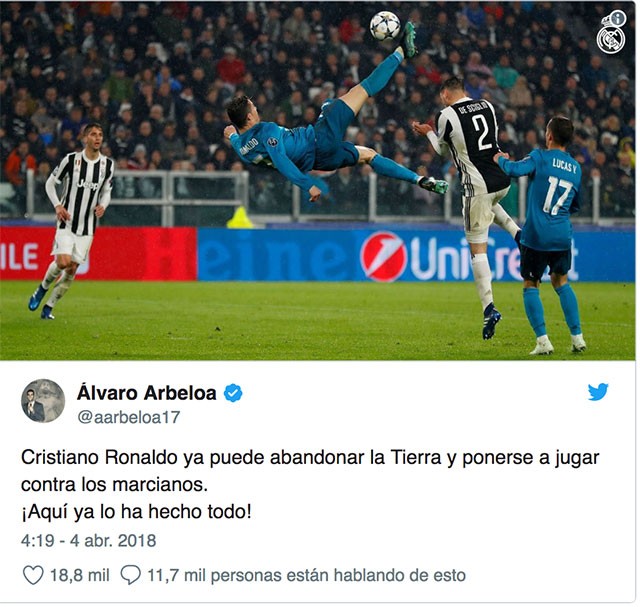This screenshot has height=607, width=640.
Task: Click the '¡Aquí ya lo ha hecho todo!' line
Action: coord(136,511)
